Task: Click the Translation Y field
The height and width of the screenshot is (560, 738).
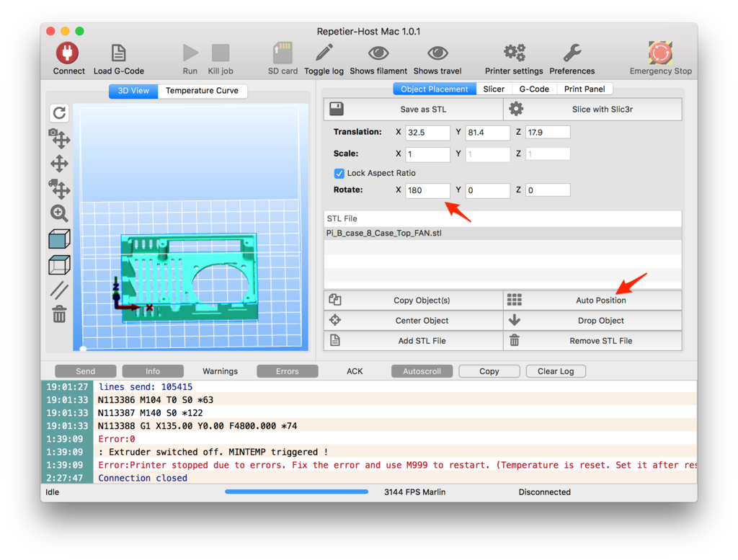Action: coord(488,132)
